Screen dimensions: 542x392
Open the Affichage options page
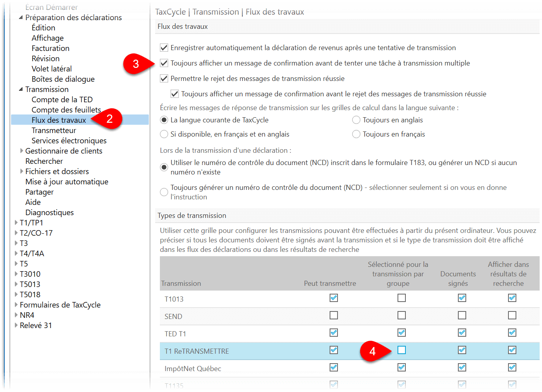click(48, 38)
